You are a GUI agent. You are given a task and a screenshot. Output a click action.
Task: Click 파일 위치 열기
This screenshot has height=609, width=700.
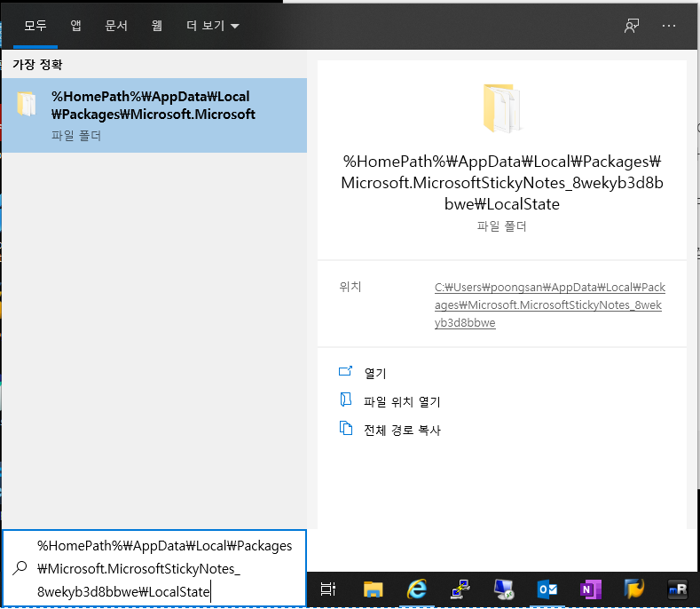[x=402, y=401]
